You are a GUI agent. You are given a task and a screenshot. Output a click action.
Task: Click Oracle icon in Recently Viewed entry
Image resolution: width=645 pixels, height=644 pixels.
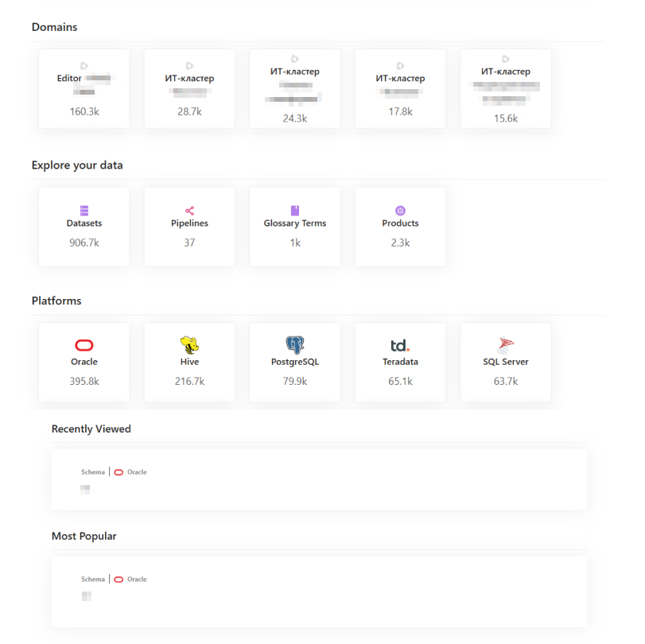click(119, 472)
